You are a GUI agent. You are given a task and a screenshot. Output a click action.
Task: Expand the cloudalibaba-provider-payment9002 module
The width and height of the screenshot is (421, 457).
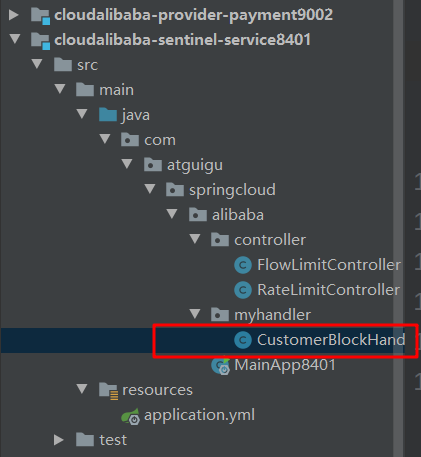click(13, 15)
